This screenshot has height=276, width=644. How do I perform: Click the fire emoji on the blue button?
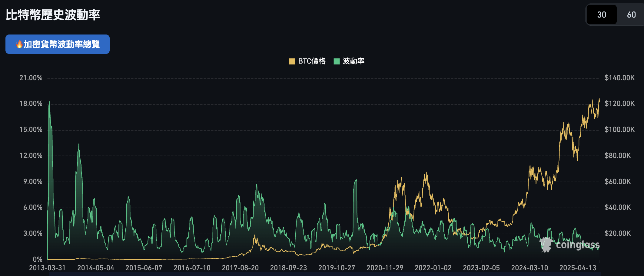pyautogui.click(x=19, y=44)
